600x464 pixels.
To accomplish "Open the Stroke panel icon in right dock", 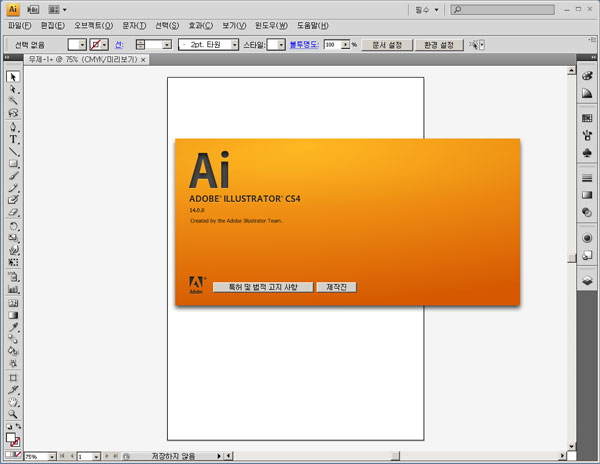I will (x=587, y=177).
